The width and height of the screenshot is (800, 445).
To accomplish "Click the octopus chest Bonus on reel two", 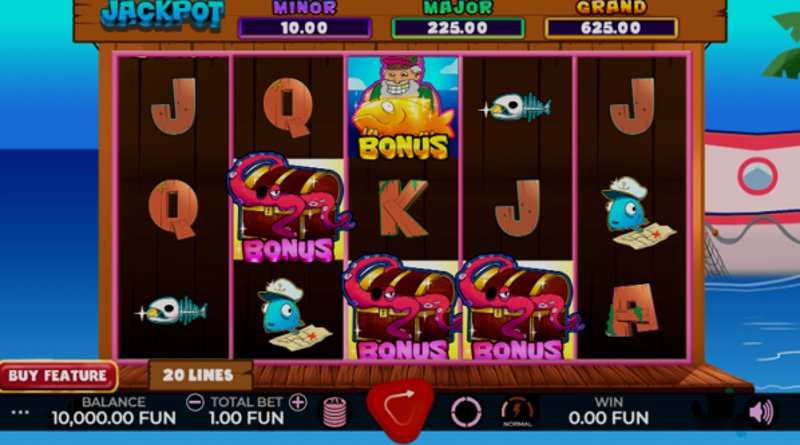I will pos(289,208).
